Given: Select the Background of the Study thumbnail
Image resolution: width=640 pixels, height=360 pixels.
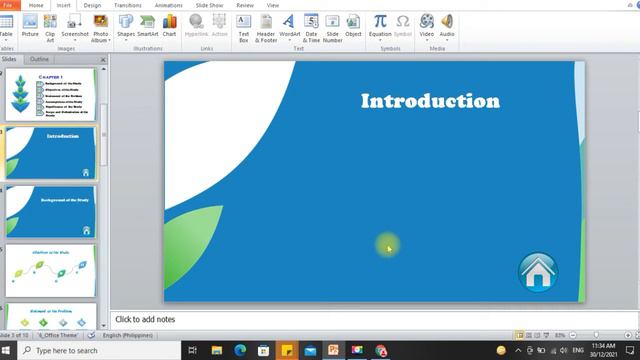Looking at the screenshot, I should [51, 212].
